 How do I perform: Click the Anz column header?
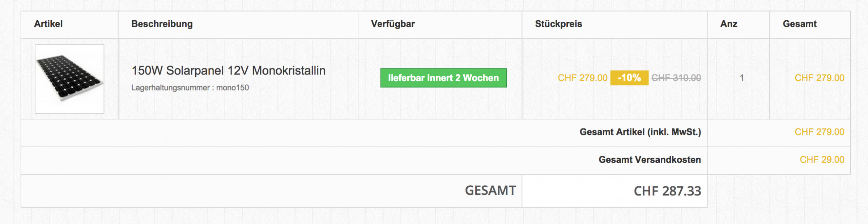729,24
